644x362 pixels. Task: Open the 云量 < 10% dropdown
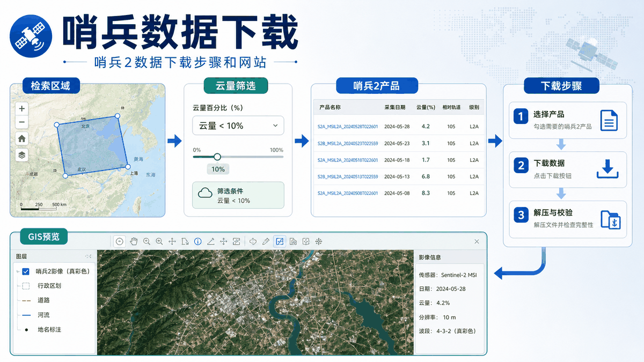tap(238, 125)
